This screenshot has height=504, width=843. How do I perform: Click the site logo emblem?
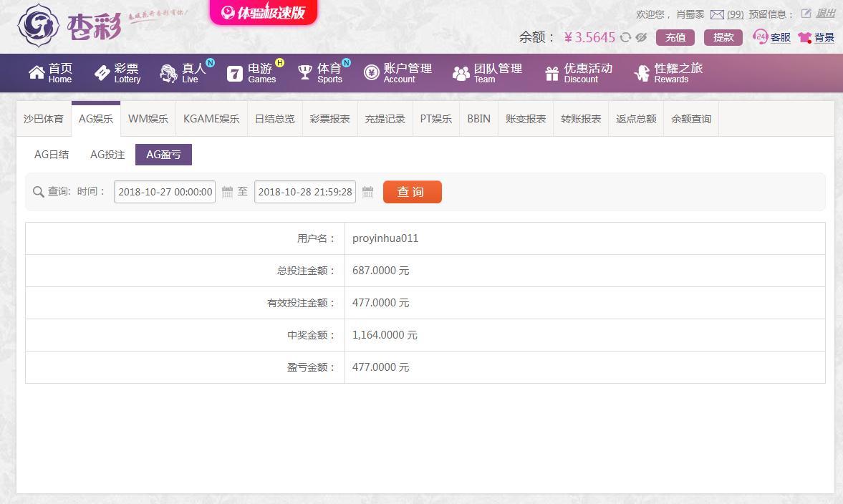[38, 25]
